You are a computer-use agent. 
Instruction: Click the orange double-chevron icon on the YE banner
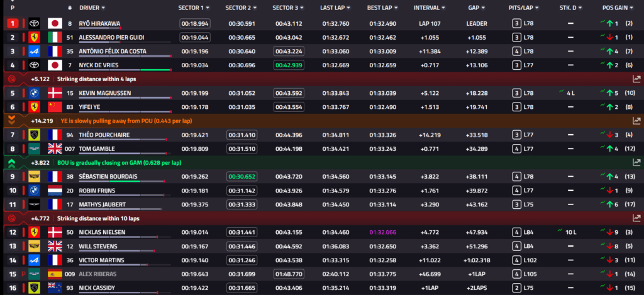point(12,120)
